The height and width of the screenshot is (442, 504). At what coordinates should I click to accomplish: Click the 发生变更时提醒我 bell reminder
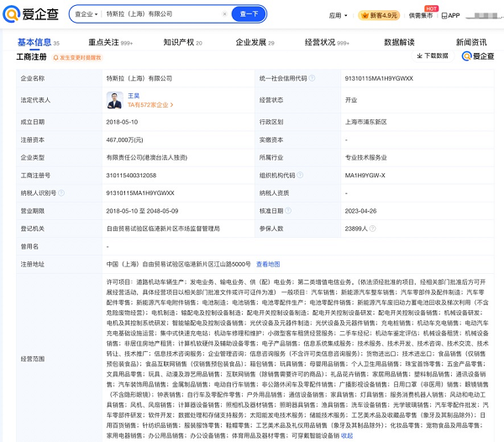coord(77,57)
